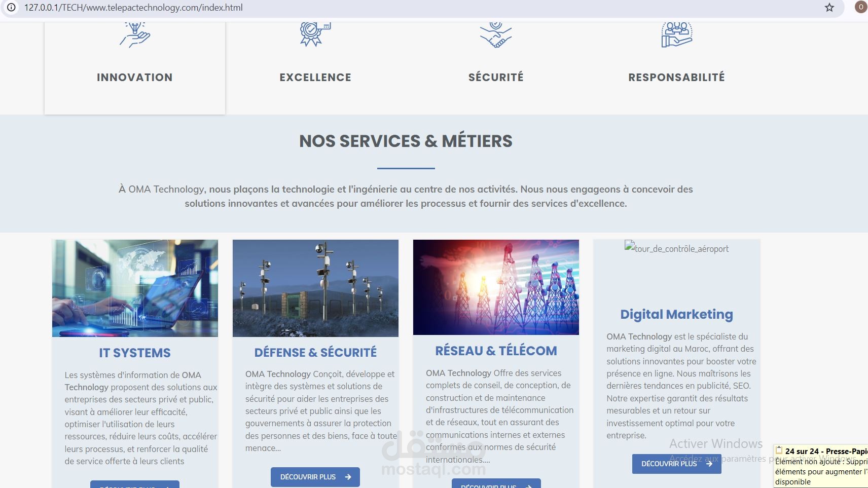The height and width of the screenshot is (488, 868).
Task: Select the SÉCURITÉ value title
Action: pyautogui.click(x=496, y=77)
